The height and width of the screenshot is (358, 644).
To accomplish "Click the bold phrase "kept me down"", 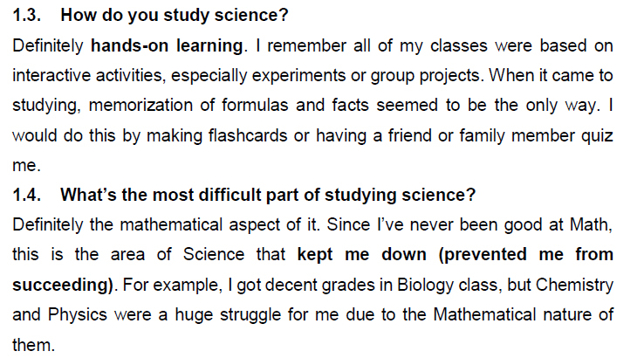I will tap(352, 255).
